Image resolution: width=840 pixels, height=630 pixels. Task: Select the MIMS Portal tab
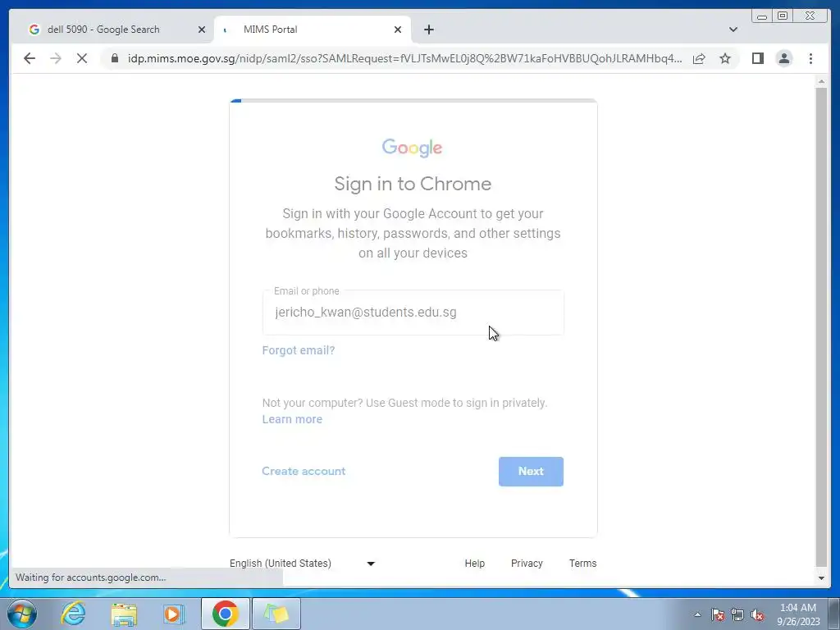313,30
